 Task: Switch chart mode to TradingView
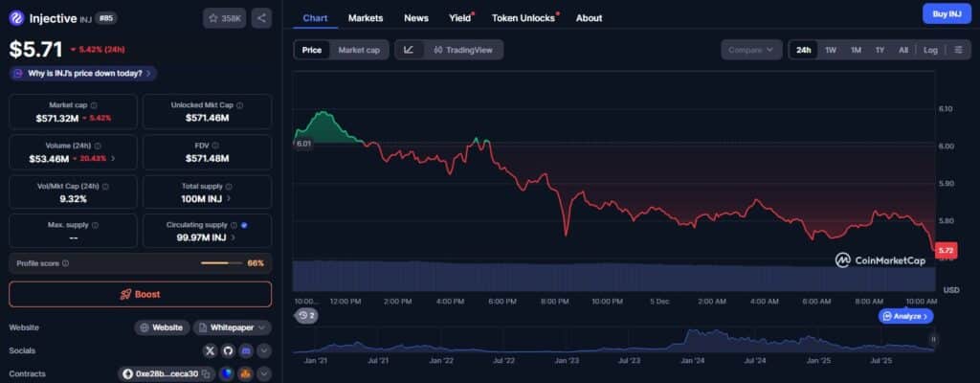coord(463,50)
